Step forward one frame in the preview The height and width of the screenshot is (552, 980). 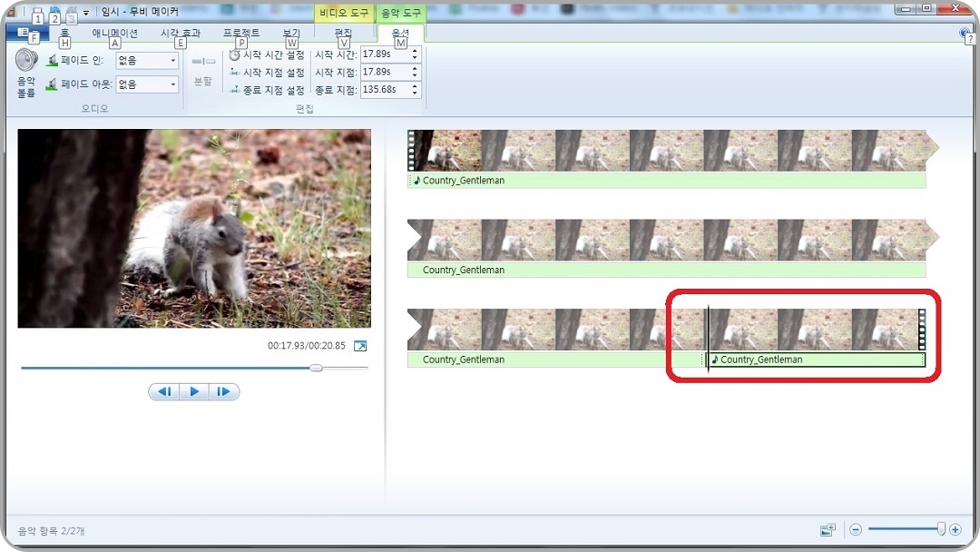(x=224, y=390)
